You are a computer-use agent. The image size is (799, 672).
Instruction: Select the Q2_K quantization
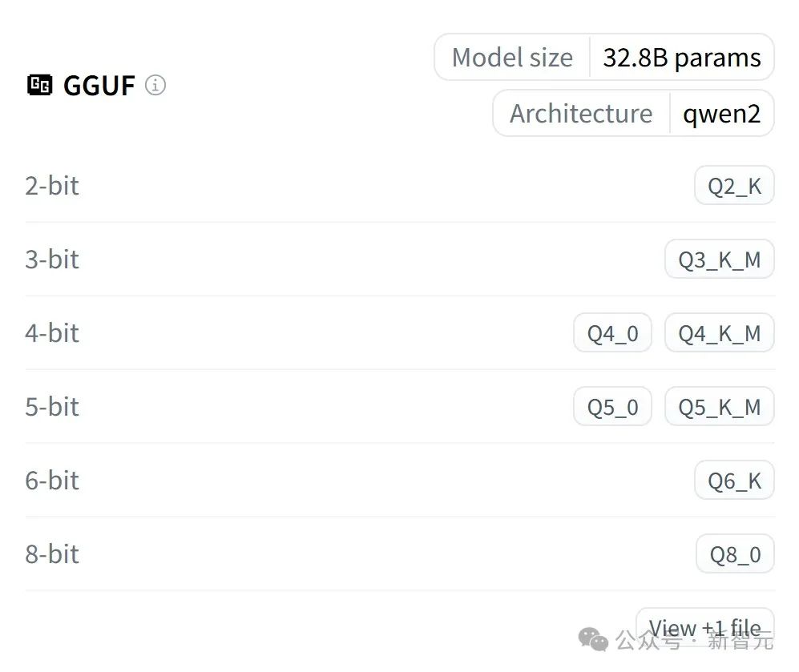point(734,185)
